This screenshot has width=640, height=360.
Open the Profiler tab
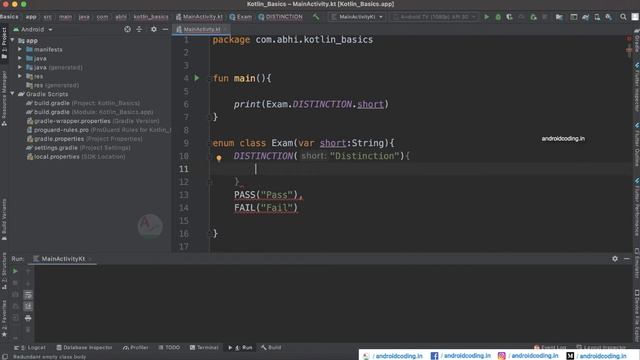[x=136, y=348]
